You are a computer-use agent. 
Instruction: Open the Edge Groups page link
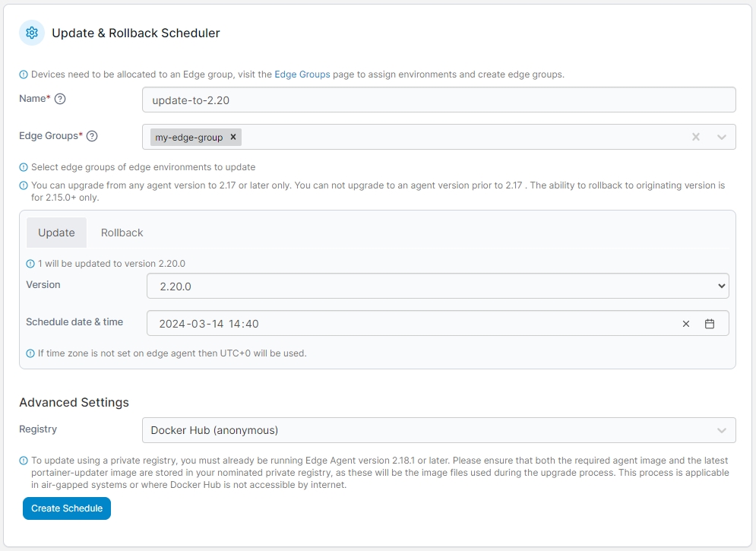point(302,74)
